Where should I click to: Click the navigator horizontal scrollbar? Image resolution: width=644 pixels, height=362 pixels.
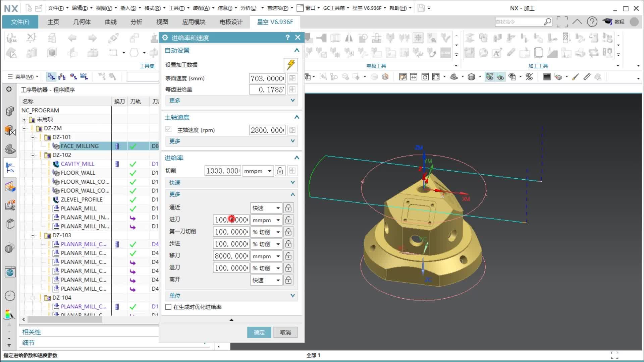65,319
